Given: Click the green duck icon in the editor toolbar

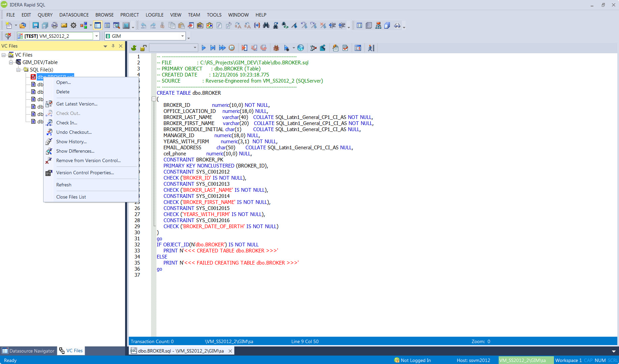Looking at the screenshot, I should [134, 48].
